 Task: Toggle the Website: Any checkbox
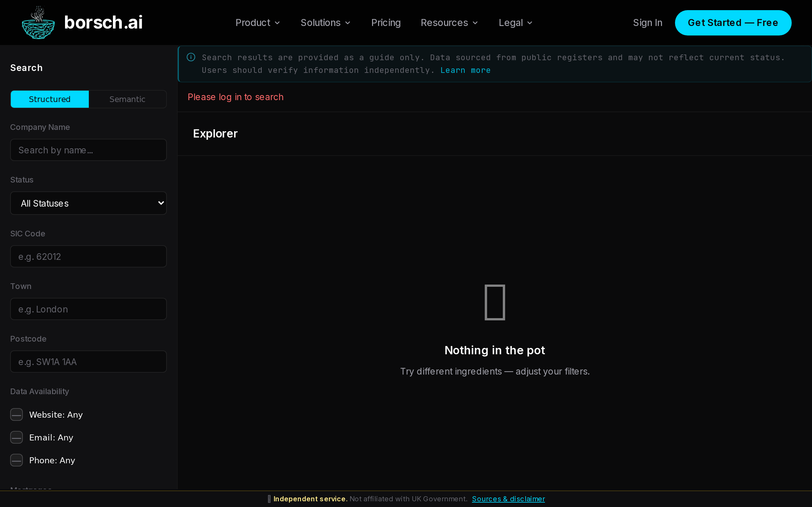click(16, 414)
